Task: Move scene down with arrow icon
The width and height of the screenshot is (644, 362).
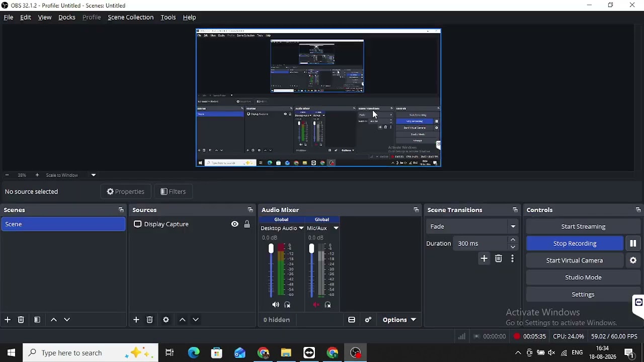Action: tap(67, 320)
